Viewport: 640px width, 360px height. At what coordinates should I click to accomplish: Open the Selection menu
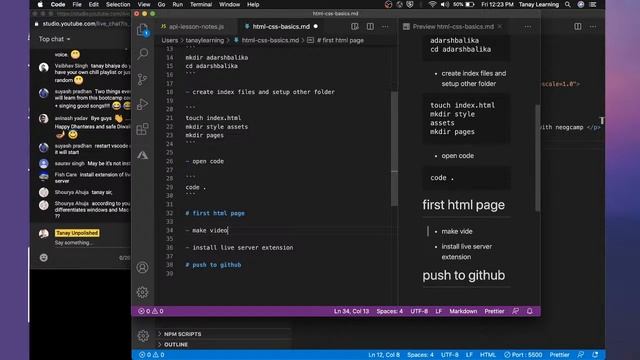(x=118, y=4)
